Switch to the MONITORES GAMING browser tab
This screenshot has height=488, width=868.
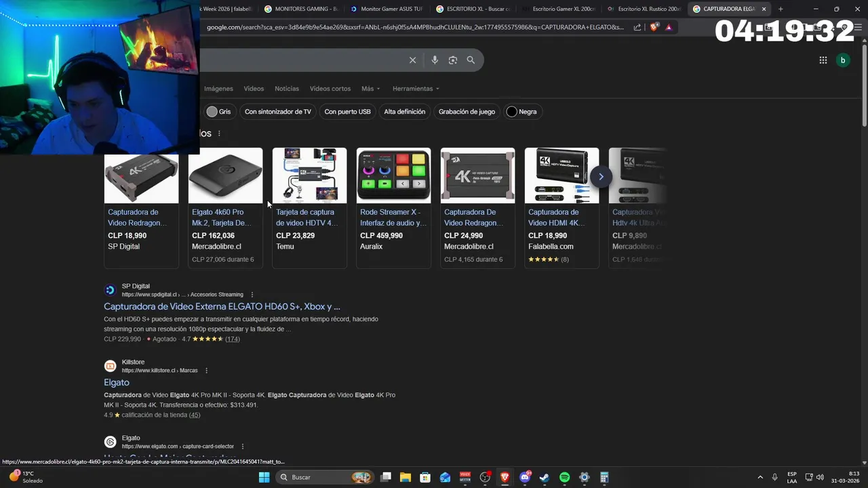click(x=300, y=9)
